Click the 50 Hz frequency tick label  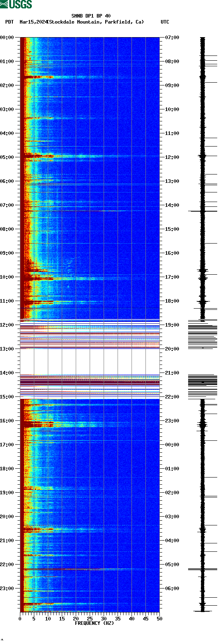pos(159,619)
